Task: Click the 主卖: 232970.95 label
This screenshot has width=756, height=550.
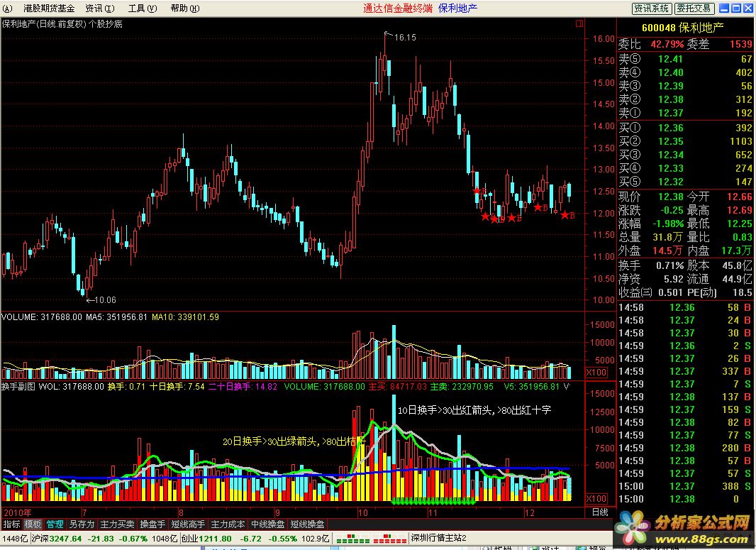Action: click(x=462, y=387)
